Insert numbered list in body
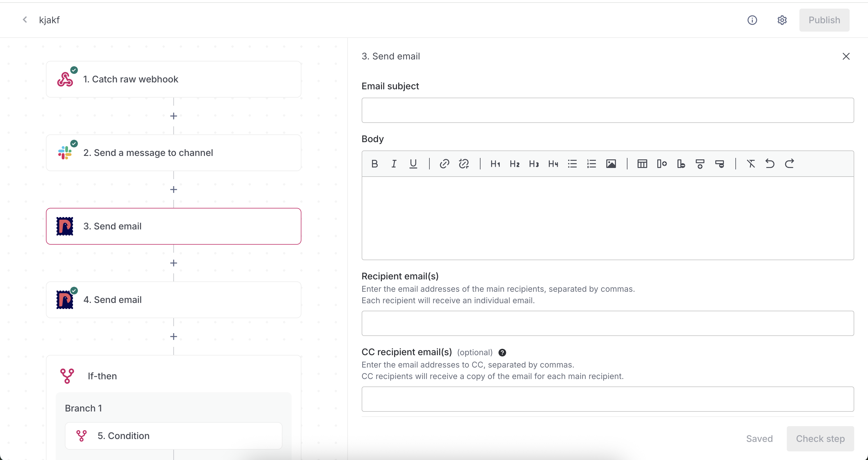The width and height of the screenshot is (868, 460). pyautogui.click(x=591, y=164)
